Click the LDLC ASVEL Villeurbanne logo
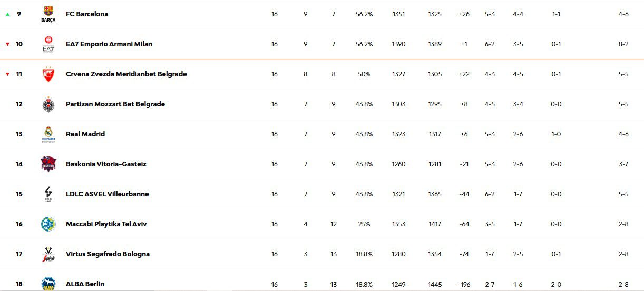The image size is (644, 291). (48, 194)
